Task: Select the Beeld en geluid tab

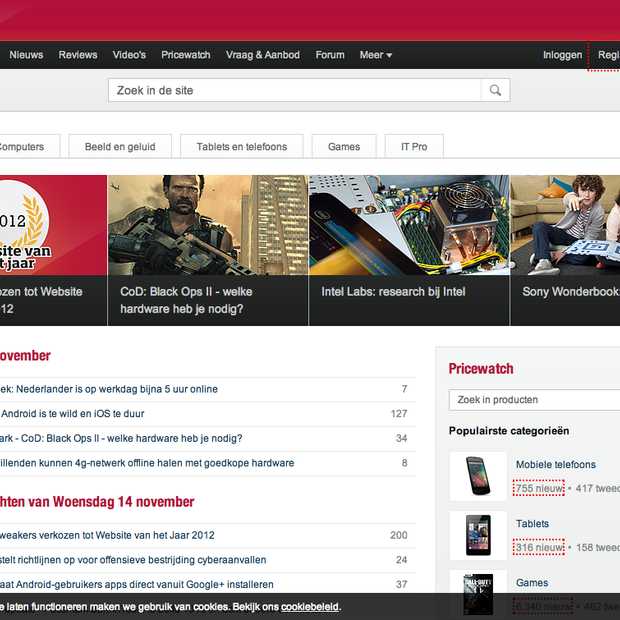Action: pos(120,147)
